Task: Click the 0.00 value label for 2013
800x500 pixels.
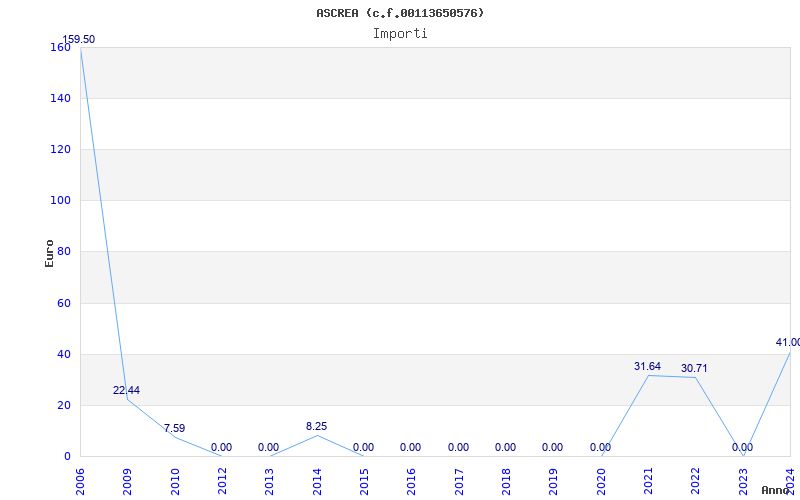Action: (x=268, y=447)
